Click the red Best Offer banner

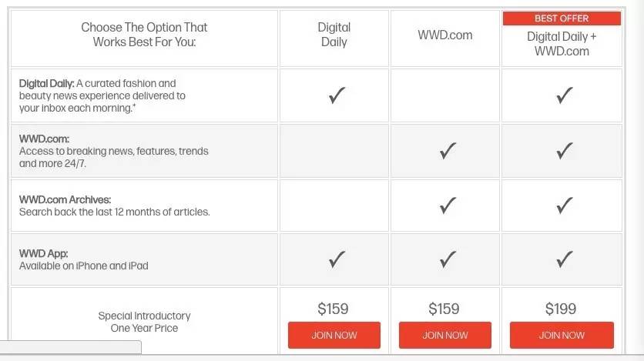tap(562, 18)
